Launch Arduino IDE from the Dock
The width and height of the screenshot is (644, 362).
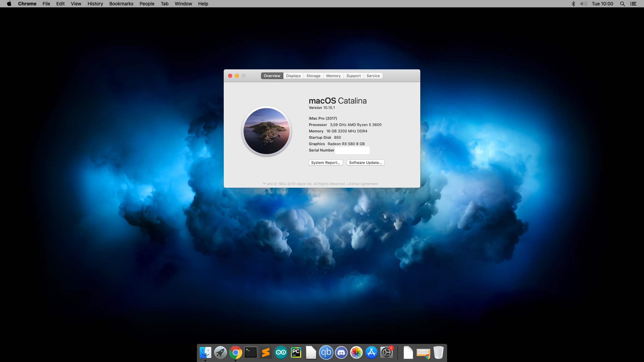coord(281,353)
